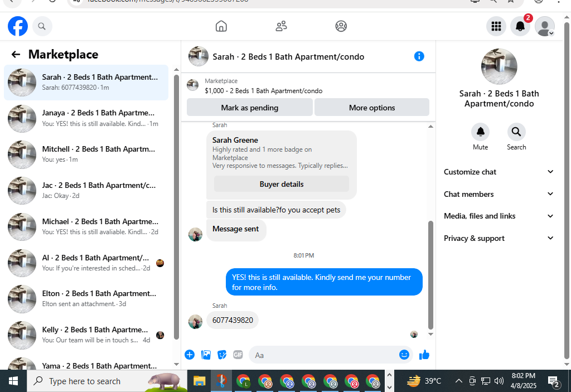571x392 pixels.
Task: Click the 'Is this still available' message
Action: 276,210
